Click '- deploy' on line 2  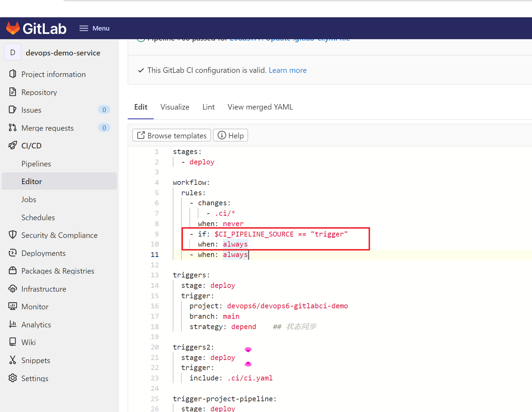[198, 162]
